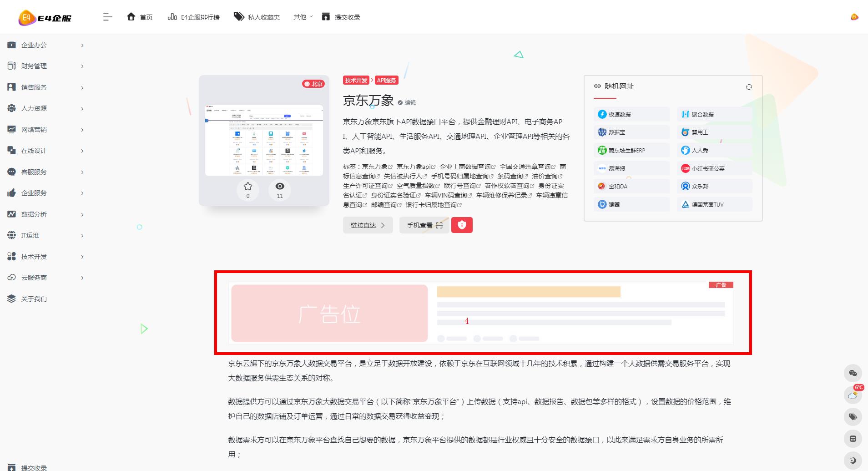The height and width of the screenshot is (471, 868).
Task: Open 人人秀 random site
Action: click(714, 150)
